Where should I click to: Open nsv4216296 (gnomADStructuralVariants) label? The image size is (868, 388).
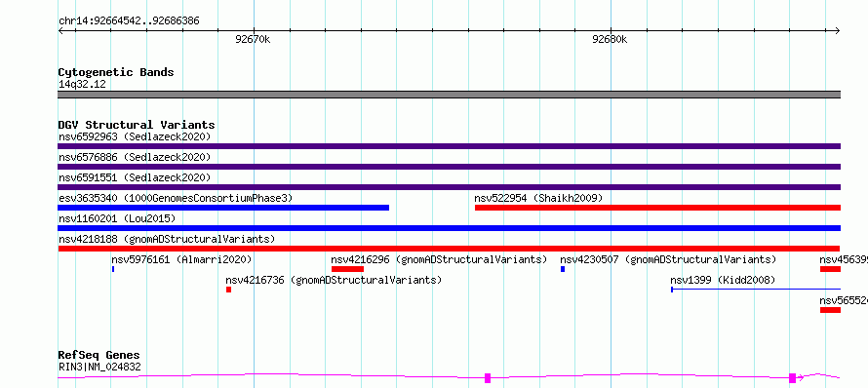tap(439, 259)
